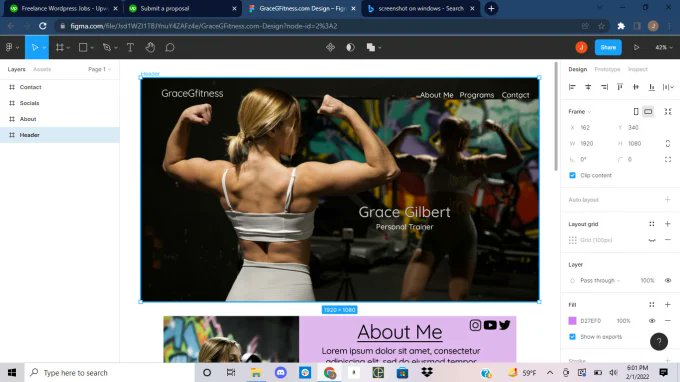
Task: Expand shape tools options arrow
Action: click(x=92, y=48)
